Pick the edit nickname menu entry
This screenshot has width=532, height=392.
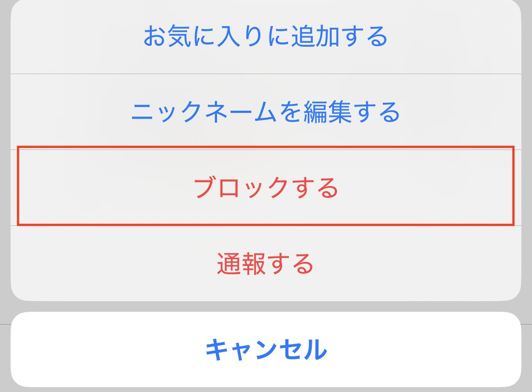(x=266, y=112)
